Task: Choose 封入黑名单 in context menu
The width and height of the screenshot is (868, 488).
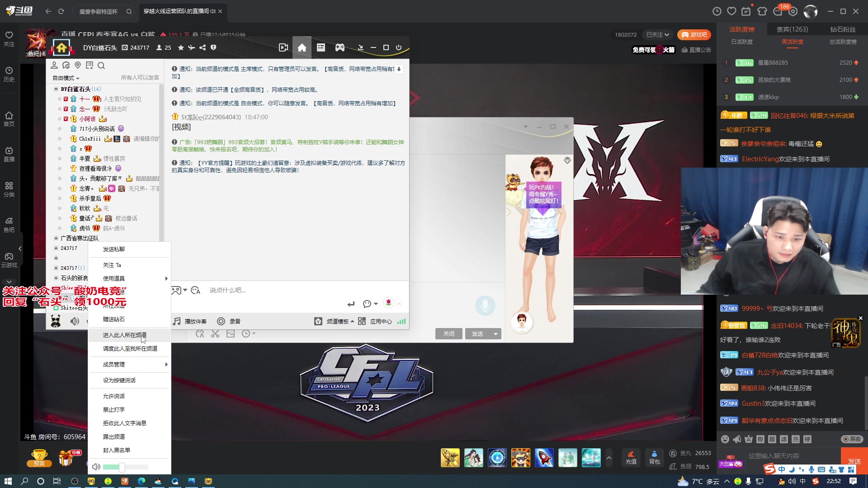Action: 130,450
